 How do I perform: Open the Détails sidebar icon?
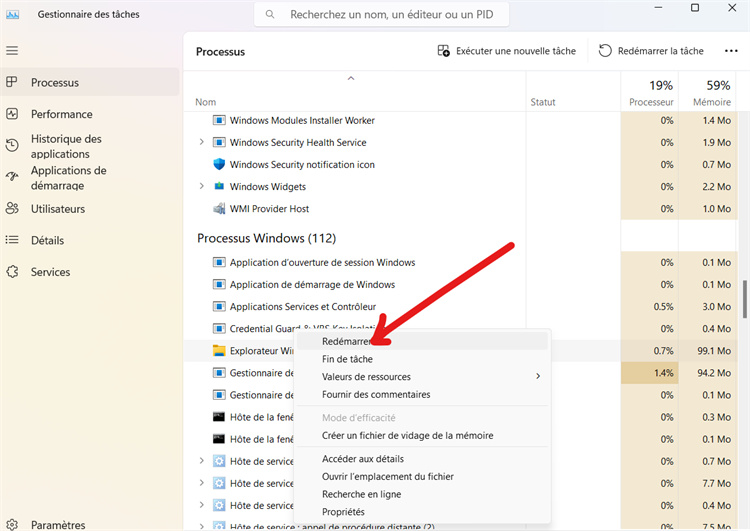coord(12,240)
